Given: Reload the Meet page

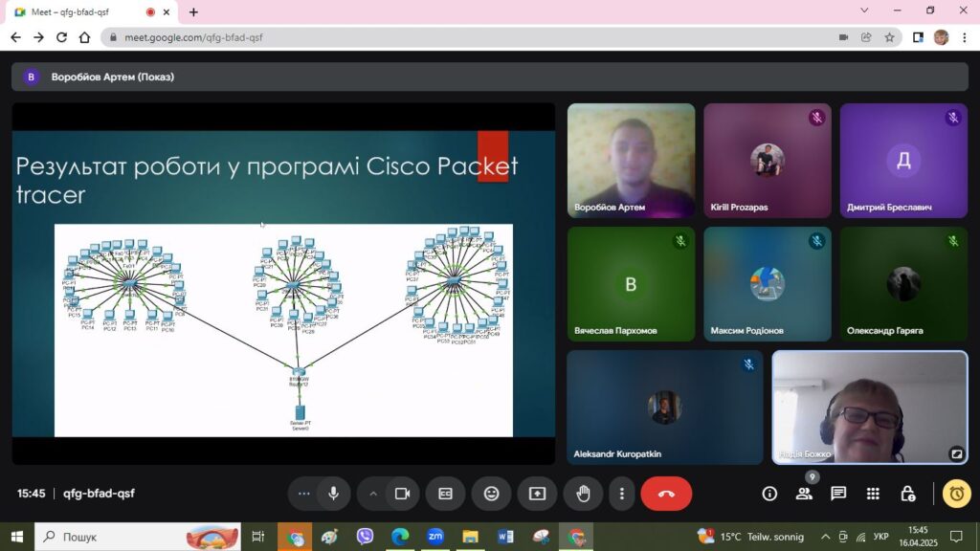Looking at the screenshot, I should (x=61, y=37).
